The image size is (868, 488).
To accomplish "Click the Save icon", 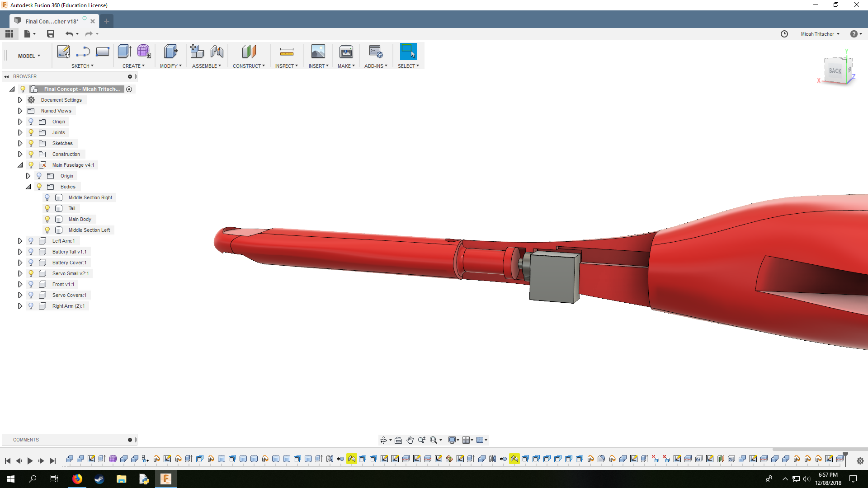I will click(x=51, y=34).
